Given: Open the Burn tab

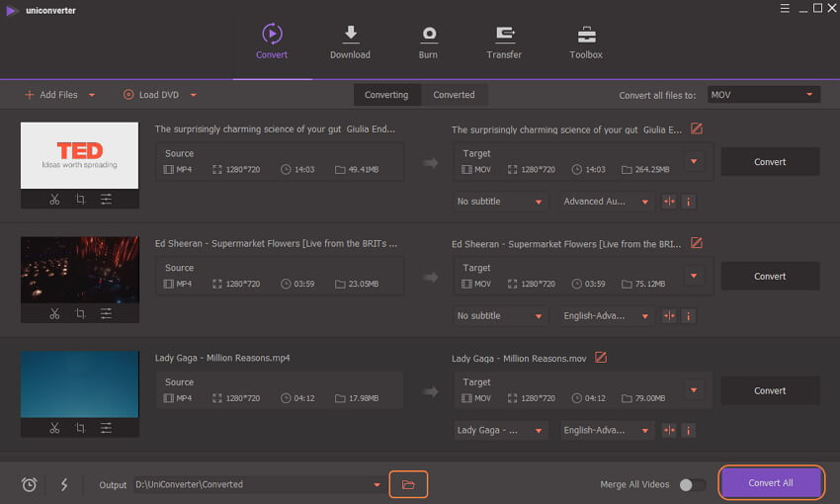Looking at the screenshot, I should (428, 42).
